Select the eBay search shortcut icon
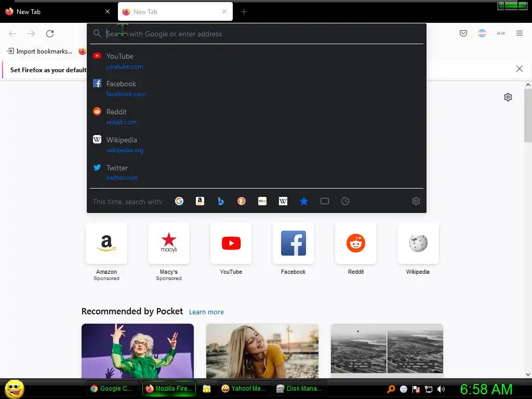 [262, 201]
